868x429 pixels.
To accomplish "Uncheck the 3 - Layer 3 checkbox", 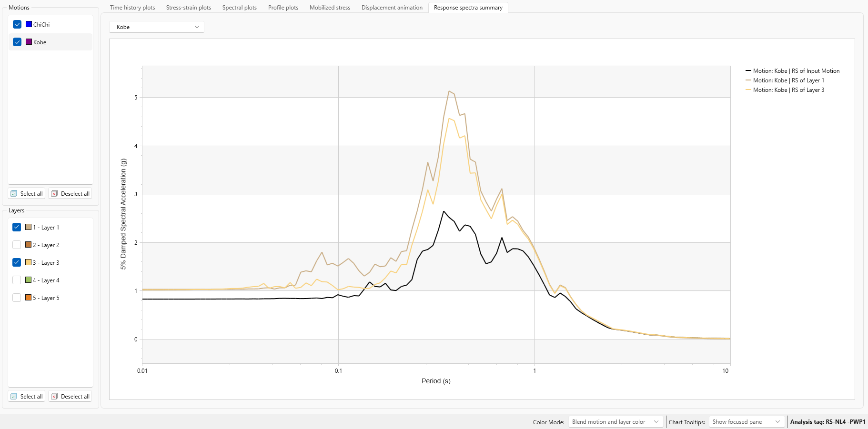I will pyautogui.click(x=17, y=262).
